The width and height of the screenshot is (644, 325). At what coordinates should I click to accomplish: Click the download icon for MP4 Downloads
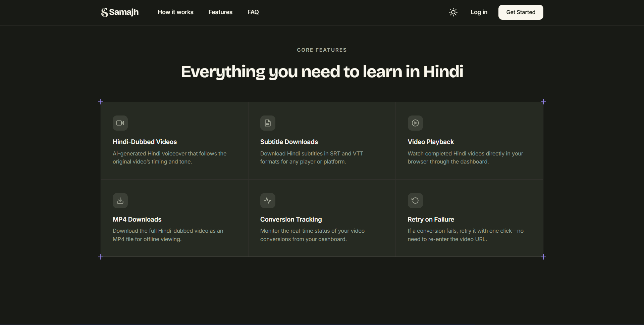pos(120,200)
